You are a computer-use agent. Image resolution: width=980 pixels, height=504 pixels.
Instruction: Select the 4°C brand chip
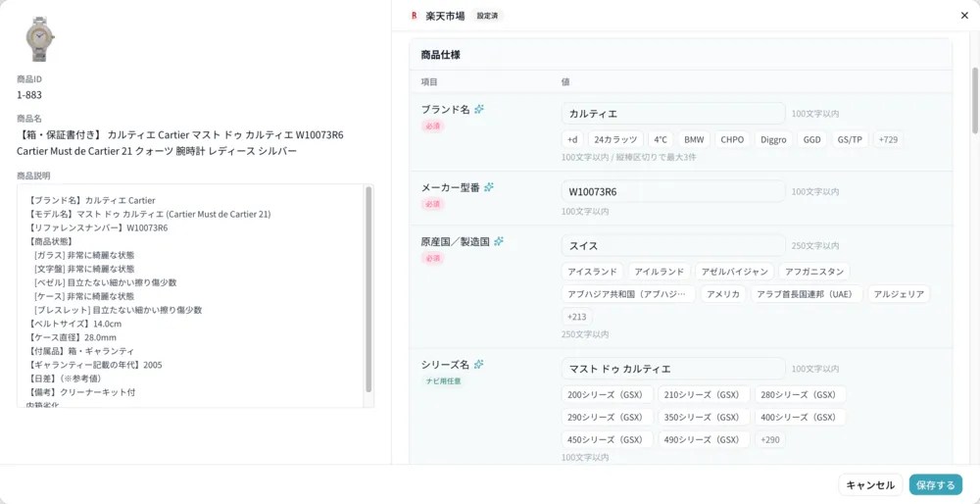coord(661,139)
